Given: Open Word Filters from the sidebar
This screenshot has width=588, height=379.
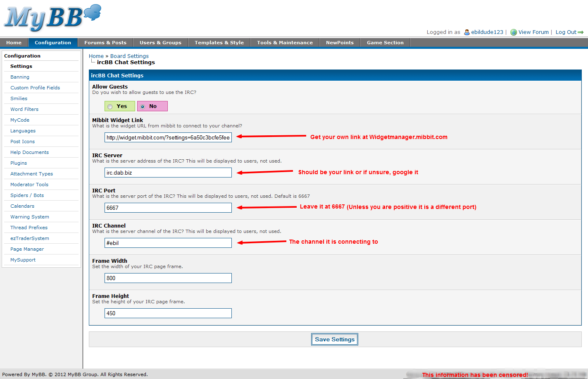Looking at the screenshot, I should (24, 109).
